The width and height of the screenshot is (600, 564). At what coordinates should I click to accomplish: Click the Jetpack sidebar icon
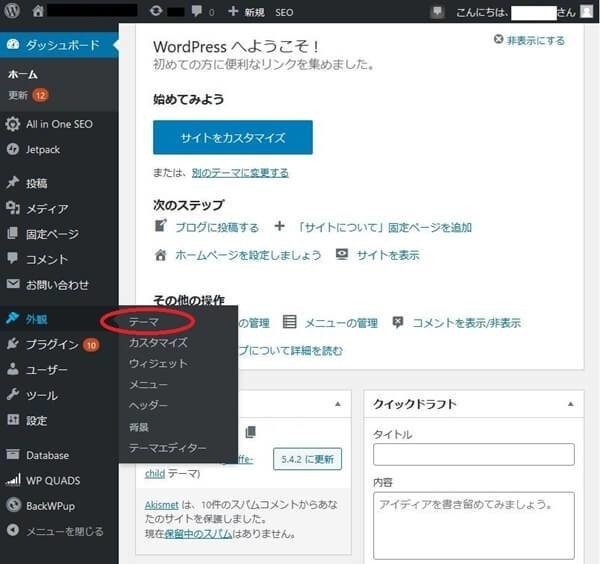click(x=13, y=149)
